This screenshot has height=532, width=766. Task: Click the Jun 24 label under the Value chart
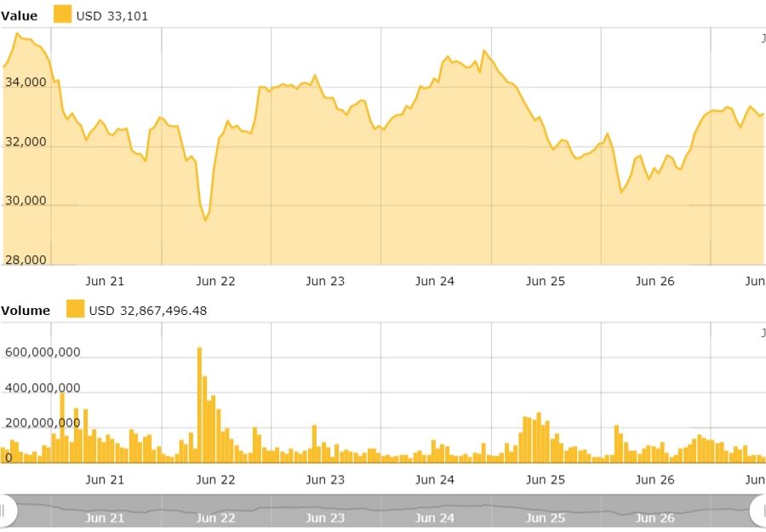(x=435, y=282)
